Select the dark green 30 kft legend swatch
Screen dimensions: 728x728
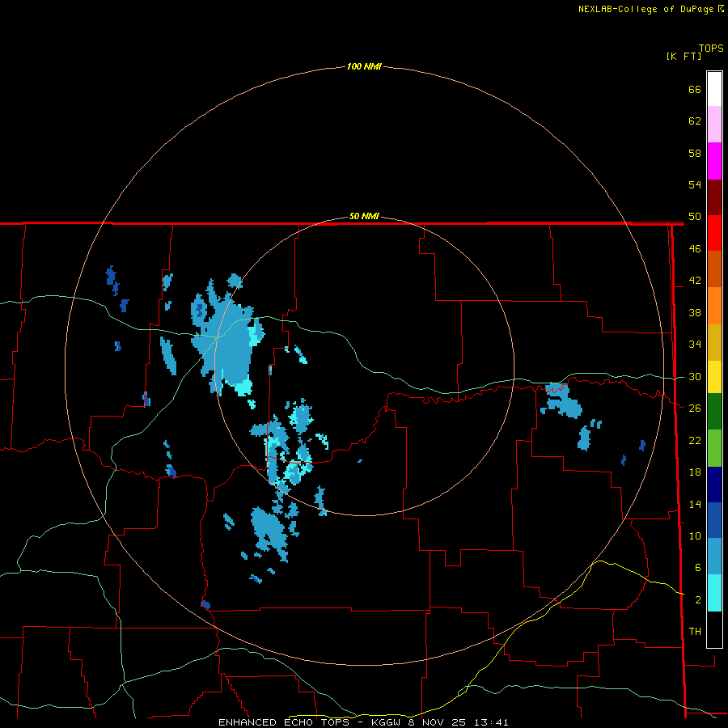714,412
